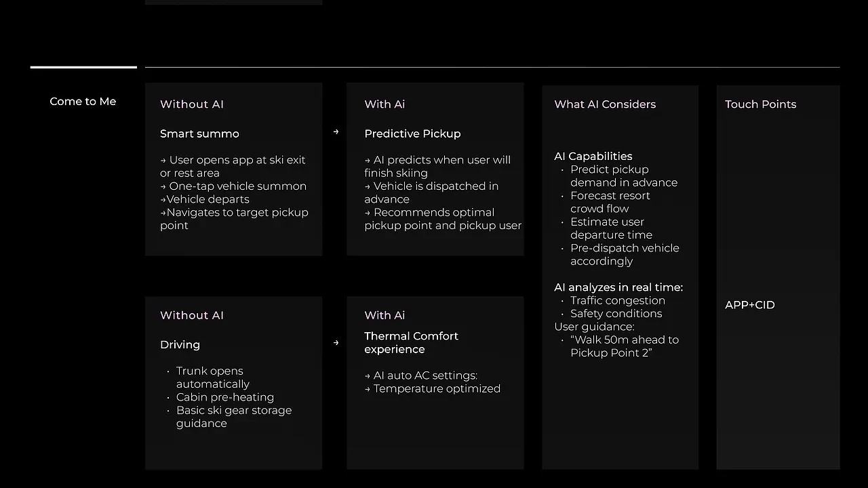The width and height of the screenshot is (868, 488).
Task: Click the white progress bar above Come to Me
Action: point(83,67)
